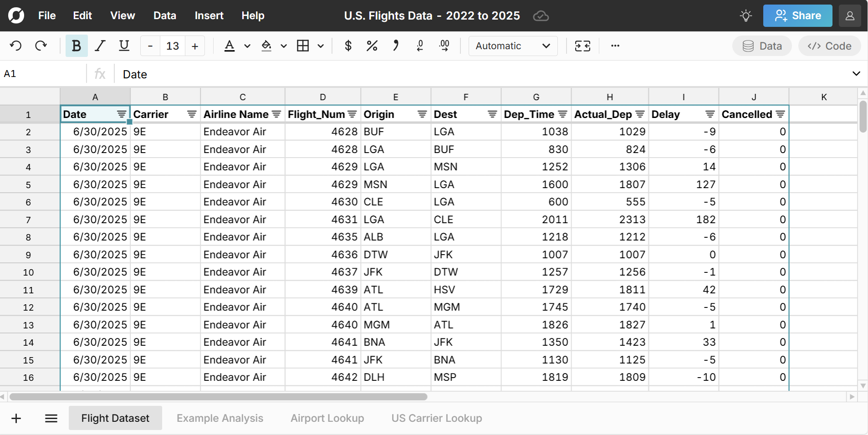Click the Redo icon
The image size is (868, 435).
[x=41, y=46]
